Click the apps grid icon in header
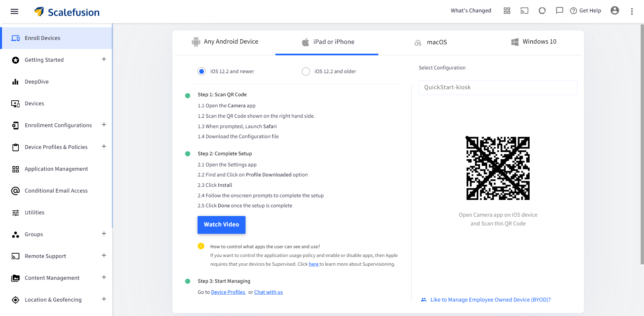The width and height of the screenshot is (644, 316). click(x=507, y=11)
